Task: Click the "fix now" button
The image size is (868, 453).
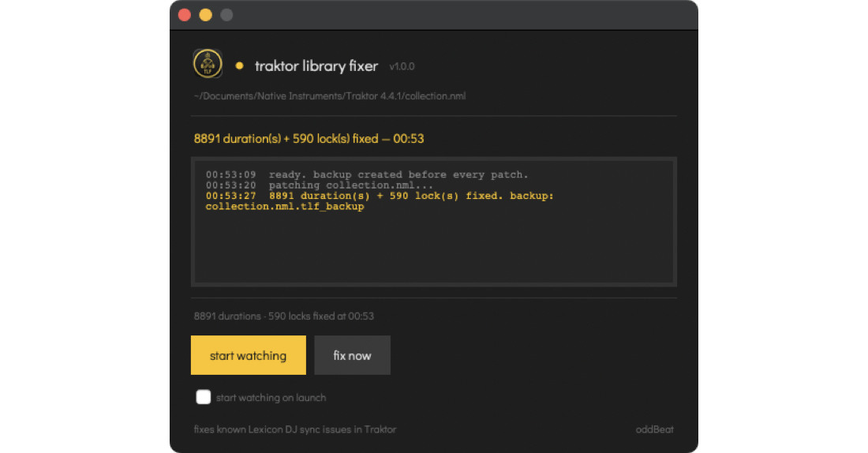Action: (x=352, y=355)
